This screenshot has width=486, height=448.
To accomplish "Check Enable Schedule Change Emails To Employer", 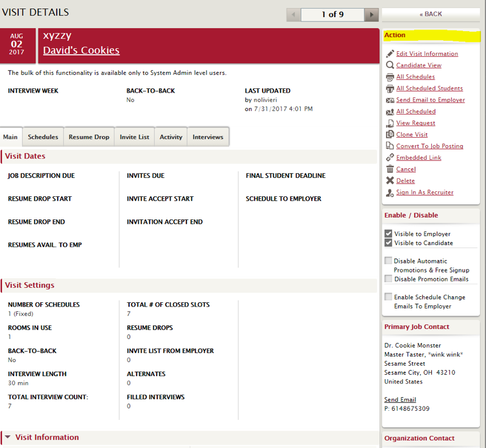I will point(388,297).
